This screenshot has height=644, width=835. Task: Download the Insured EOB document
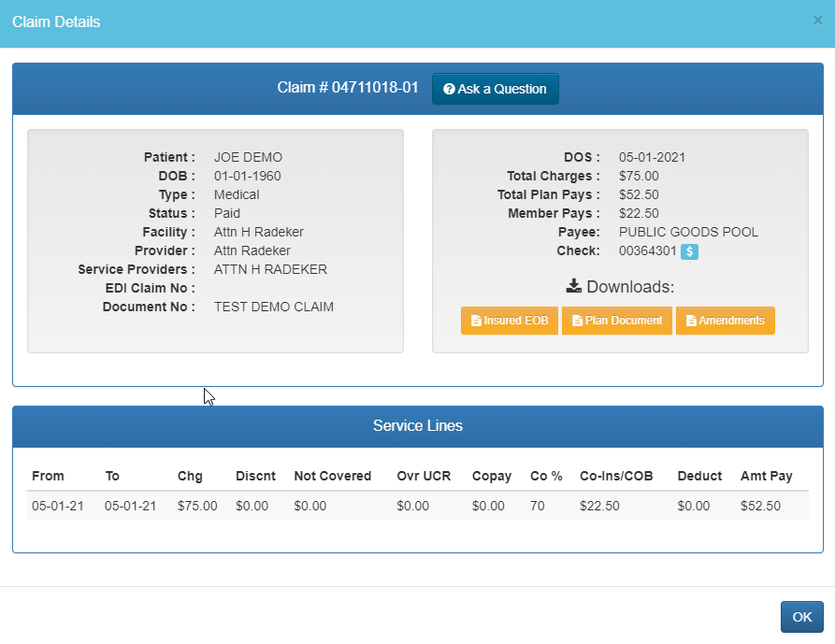509,321
